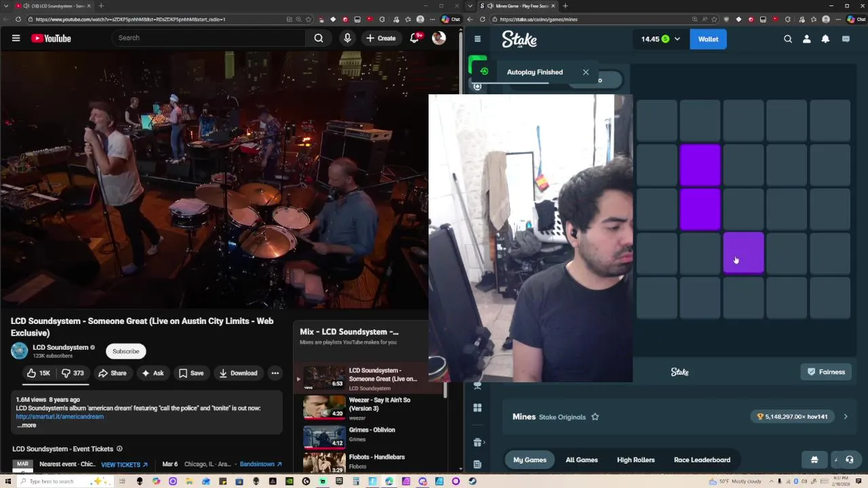Open tab search chevron in Stake browser
Screen dimensions: 868x488
471,6
